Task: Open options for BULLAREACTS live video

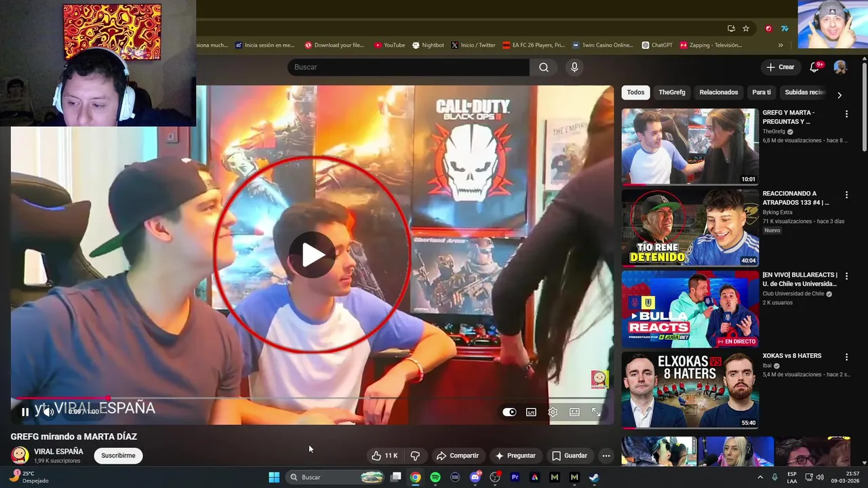Action: tap(846, 276)
